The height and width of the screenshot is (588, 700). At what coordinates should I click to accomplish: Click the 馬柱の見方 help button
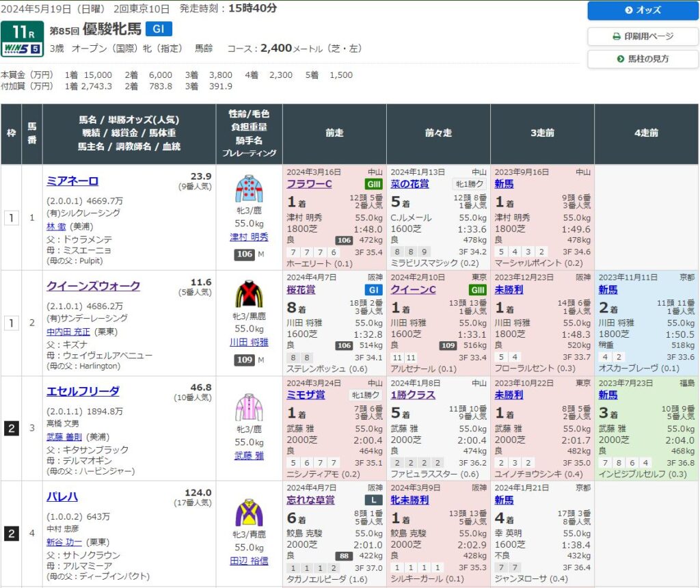point(643,59)
